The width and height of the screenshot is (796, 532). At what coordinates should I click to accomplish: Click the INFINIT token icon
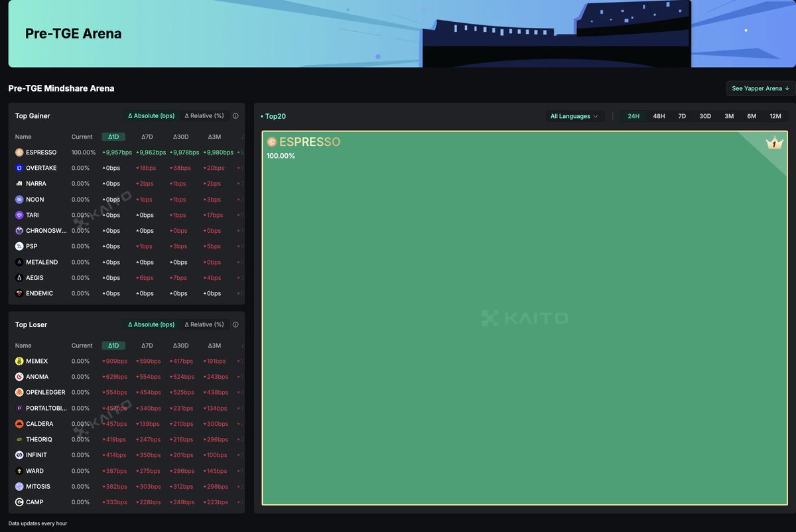(19, 455)
